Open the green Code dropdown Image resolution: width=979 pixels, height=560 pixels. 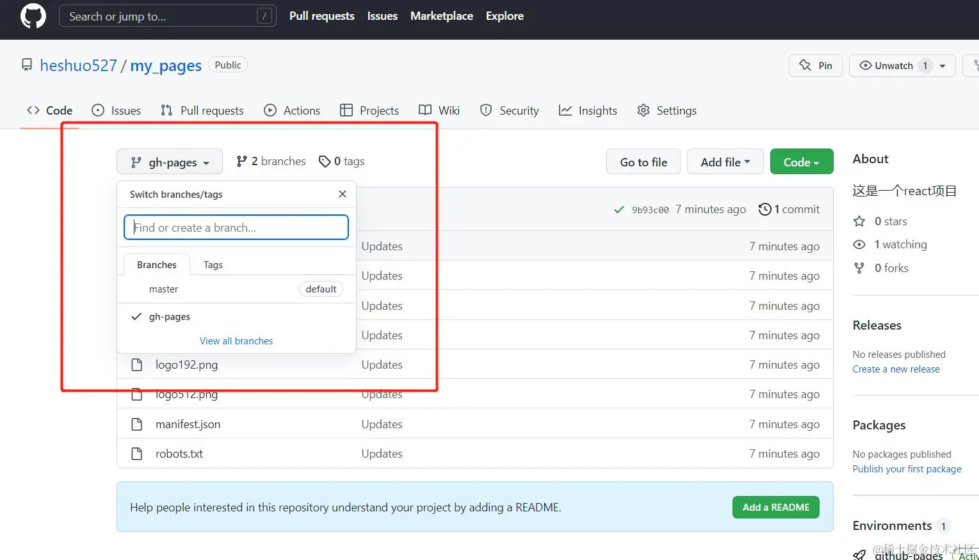[x=802, y=162]
